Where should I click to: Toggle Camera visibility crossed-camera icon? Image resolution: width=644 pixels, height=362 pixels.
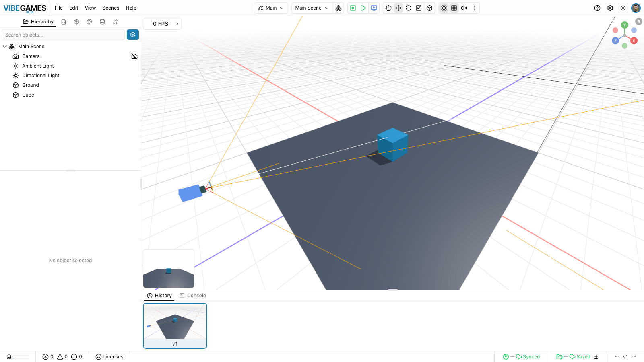coord(134,56)
